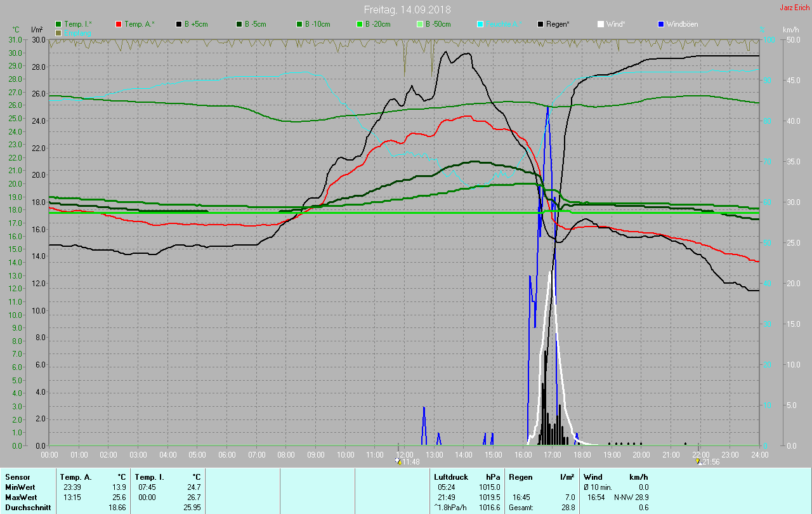The height and width of the screenshot is (514, 812).
Task: Click the sun marker at 21:56
Action: pyautogui.click(x=698, y=461)
